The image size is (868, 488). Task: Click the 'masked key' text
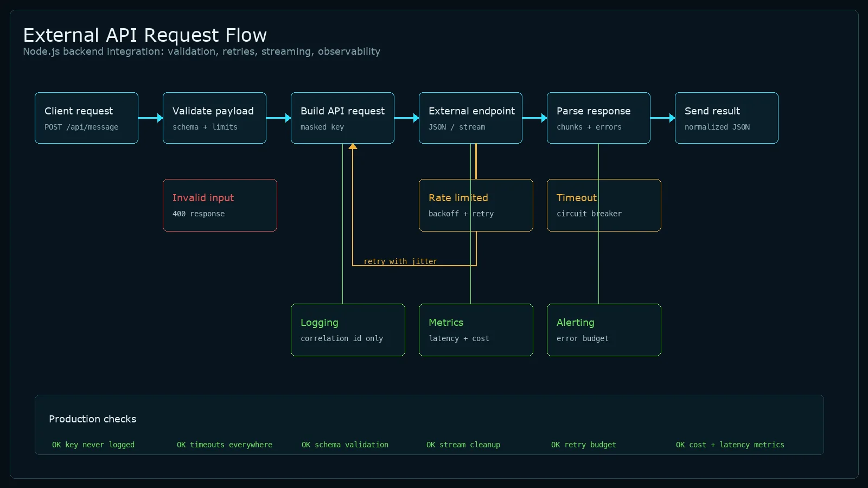pyautogui.click(x=322, y=127)
